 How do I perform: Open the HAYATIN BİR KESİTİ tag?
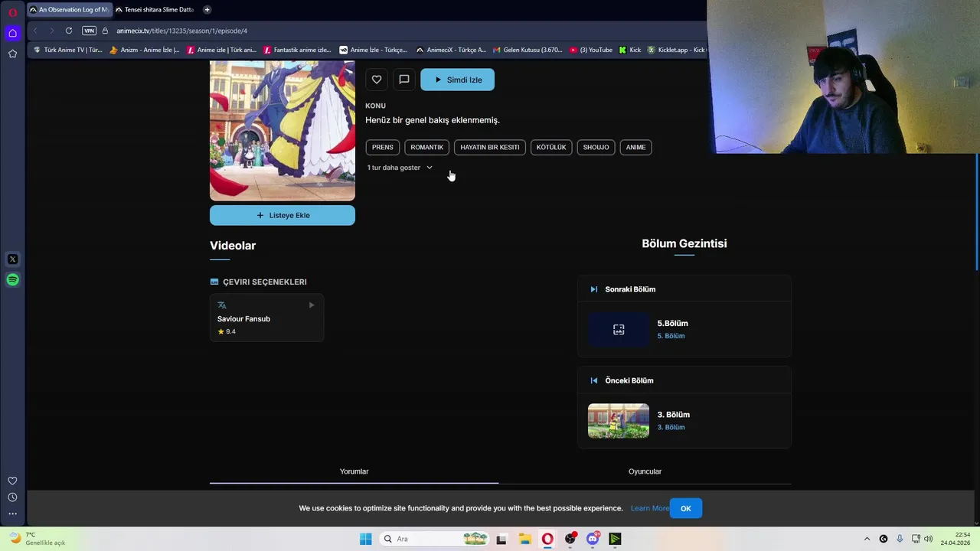pyautogui.click(x=490, y=147)
